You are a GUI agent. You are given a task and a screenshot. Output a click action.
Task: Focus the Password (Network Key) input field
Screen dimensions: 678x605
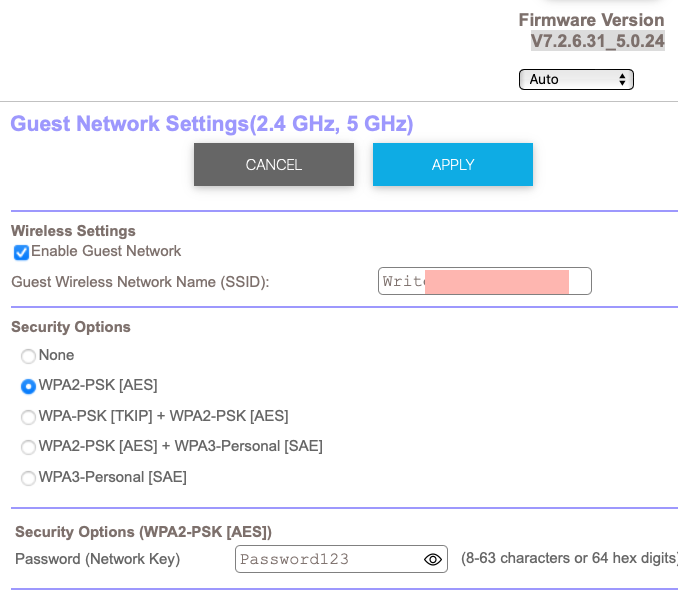coord(328,559)
